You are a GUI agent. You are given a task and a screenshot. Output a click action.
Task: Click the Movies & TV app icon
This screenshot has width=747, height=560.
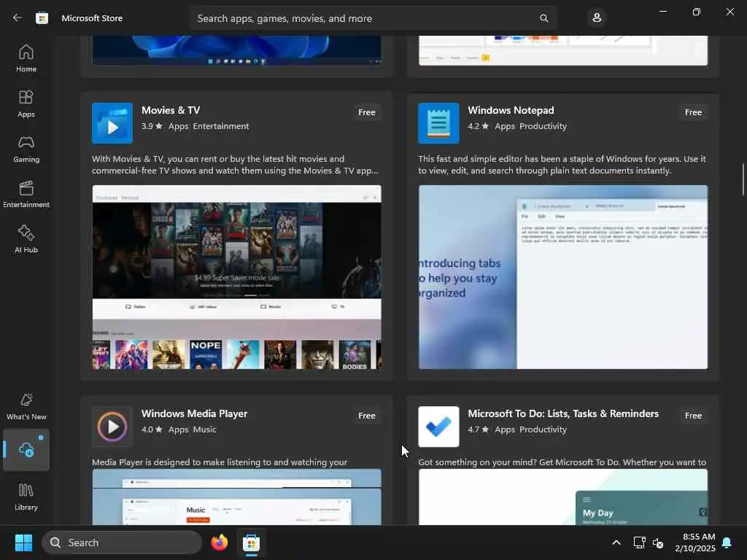pyautogui.click(x=112, y=123)
